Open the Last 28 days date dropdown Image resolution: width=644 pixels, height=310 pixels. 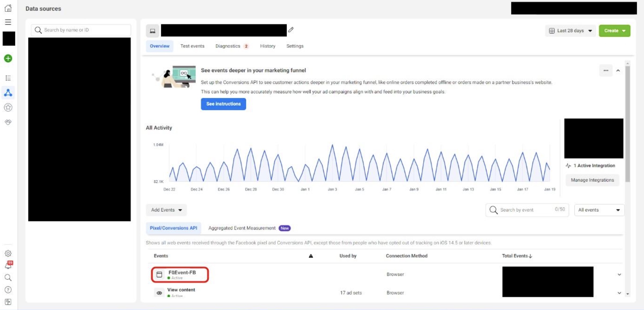pyautogui.click(x=570, y=31)
